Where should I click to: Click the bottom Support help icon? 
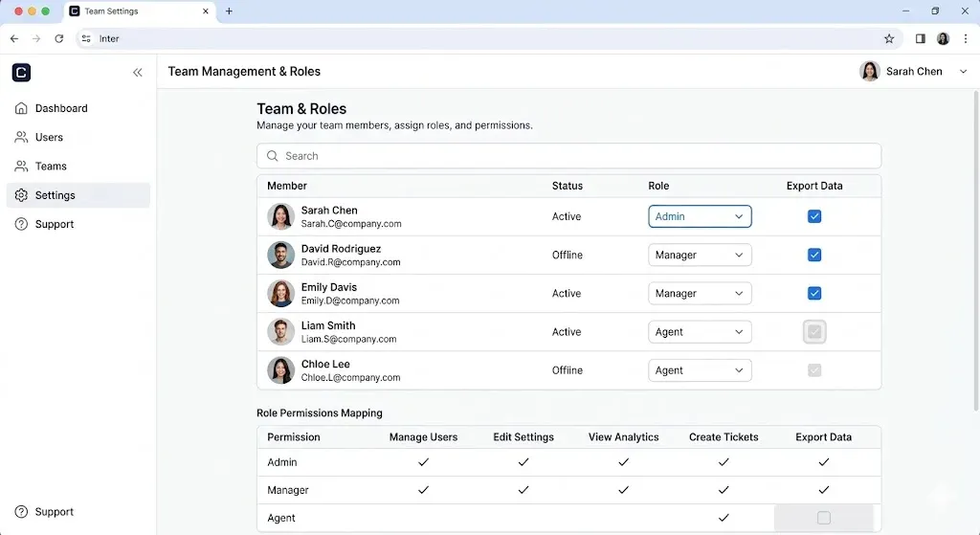(x=21, y=512)
